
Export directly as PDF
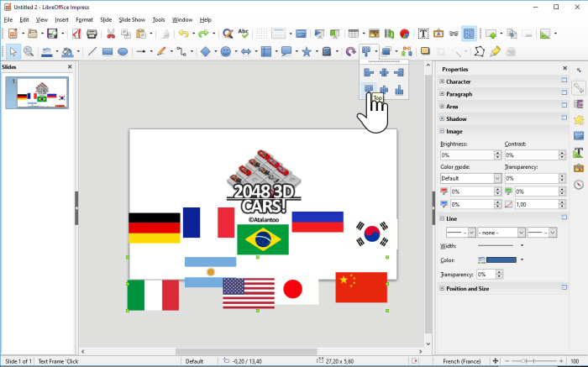point(76,34)
